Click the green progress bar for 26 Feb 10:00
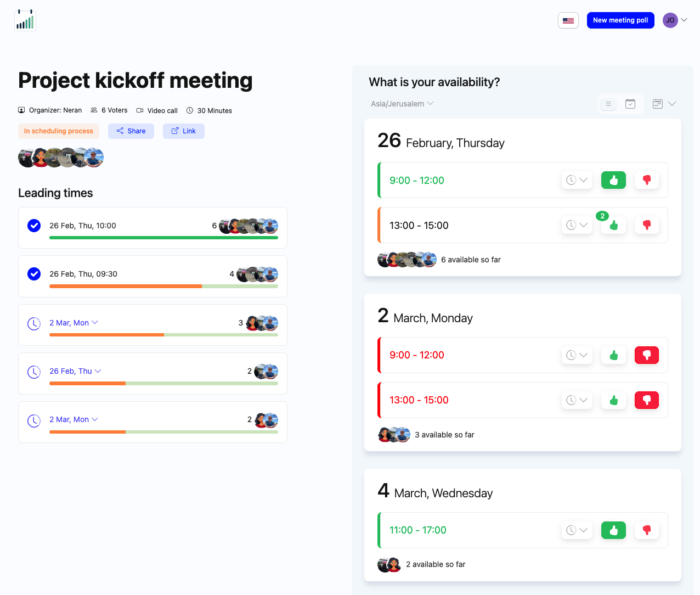Image resolution: width=700 pixels, height=595 pixels. click(163, 237)
